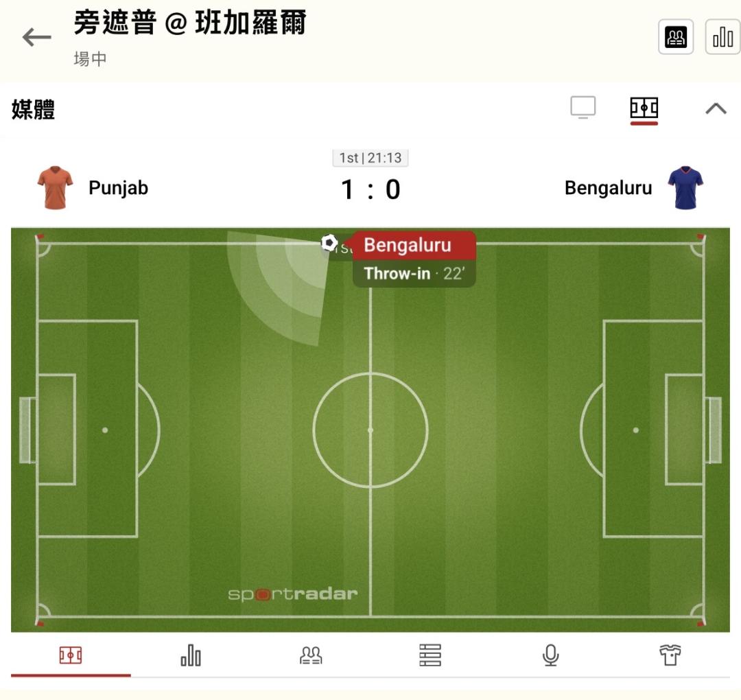This screenshot has height=700, width=741.
Task: Click the football on the pitch
Action: [329, 242]
